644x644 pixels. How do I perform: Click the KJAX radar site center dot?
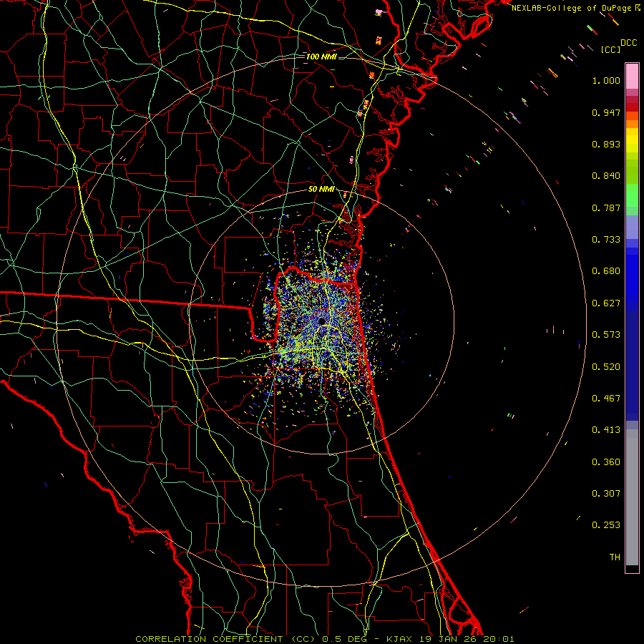321,321
